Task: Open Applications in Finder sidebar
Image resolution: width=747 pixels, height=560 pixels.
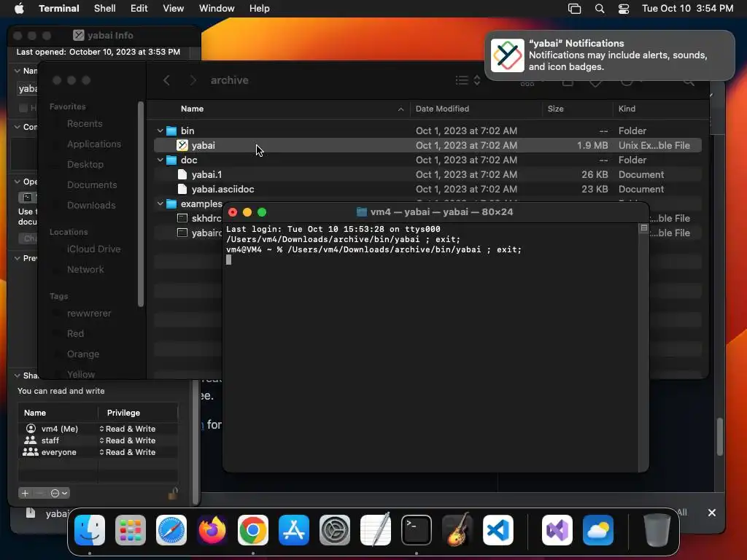Action: [94, 144]
